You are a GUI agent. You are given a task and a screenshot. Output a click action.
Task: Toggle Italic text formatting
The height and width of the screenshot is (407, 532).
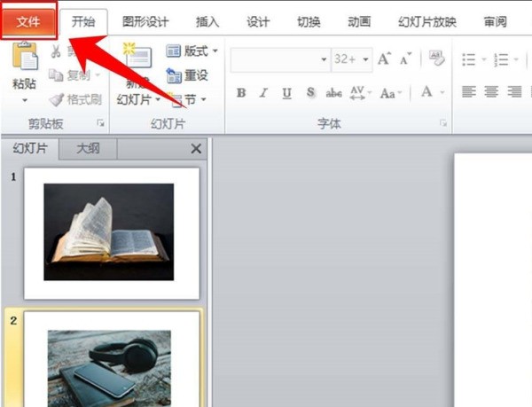coord(263,92)
